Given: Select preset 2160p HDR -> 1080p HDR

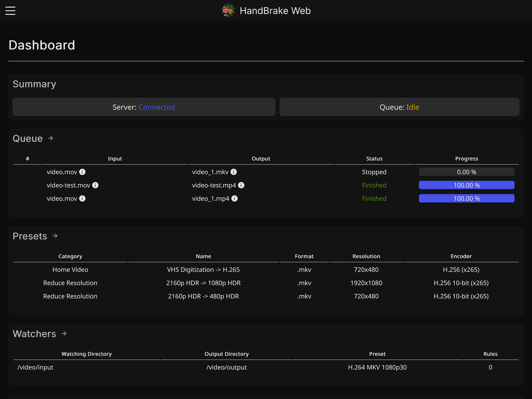Looking at the screenshot, I should click(204, 283).
